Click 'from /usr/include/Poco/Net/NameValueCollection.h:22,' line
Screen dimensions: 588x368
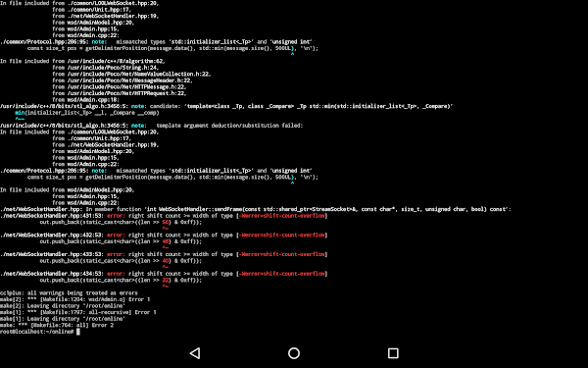coord(131,74)
